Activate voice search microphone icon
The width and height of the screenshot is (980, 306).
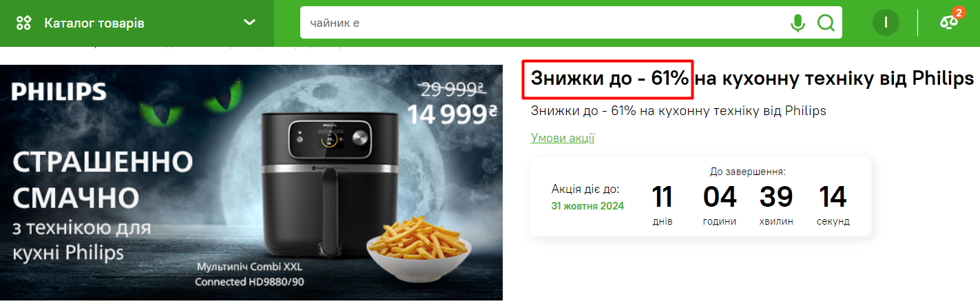click(x=797, y=23)
